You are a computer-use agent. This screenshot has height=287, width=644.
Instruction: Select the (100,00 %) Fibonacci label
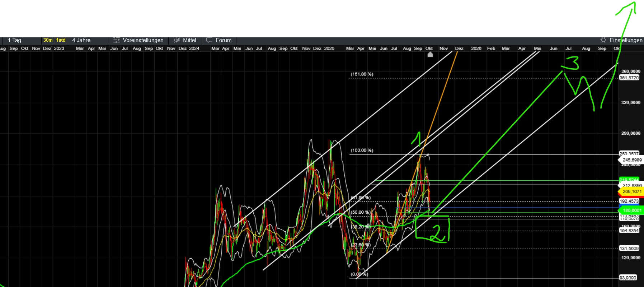tap(362, 151)
